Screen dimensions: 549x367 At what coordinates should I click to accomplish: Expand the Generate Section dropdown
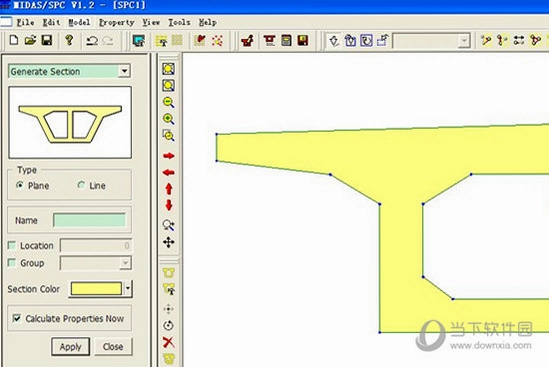(124, 71)
